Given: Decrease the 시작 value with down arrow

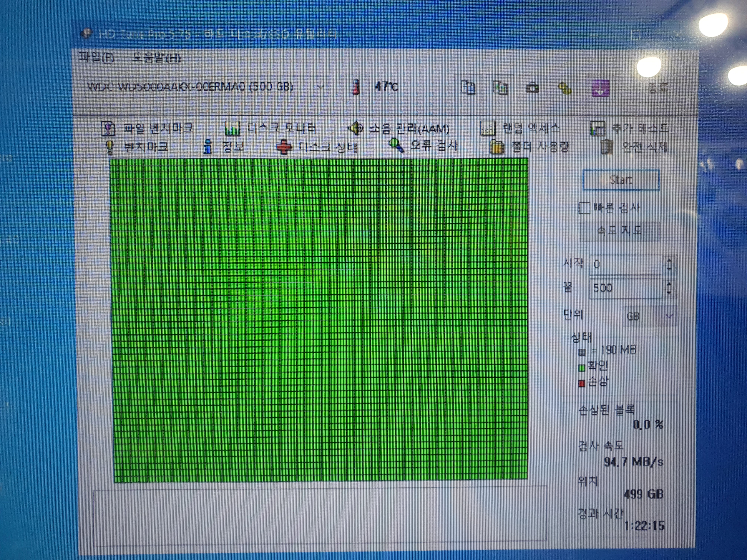Looking at the screenshot, I should (x=669, y=269).
